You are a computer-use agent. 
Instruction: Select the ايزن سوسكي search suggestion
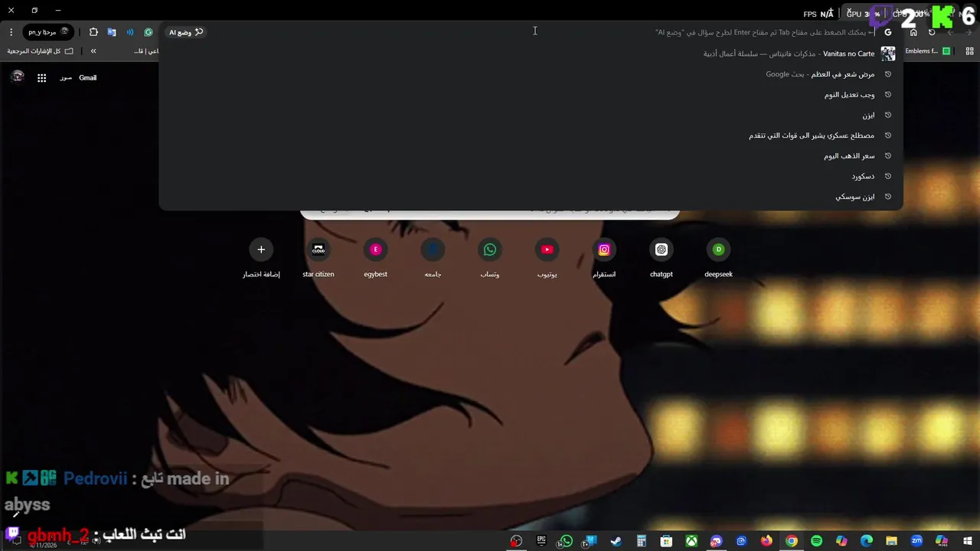[531, 197]
